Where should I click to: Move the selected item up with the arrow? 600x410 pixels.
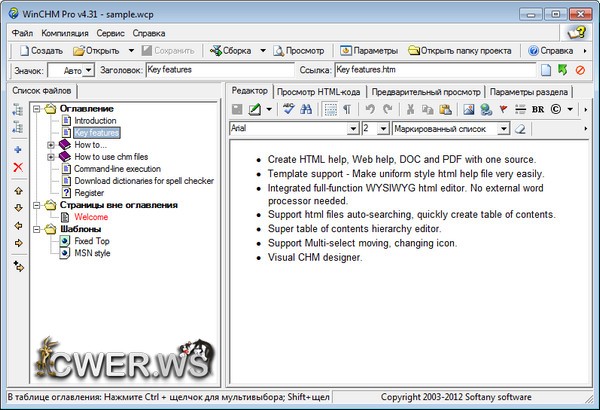(x=18, y=191)
